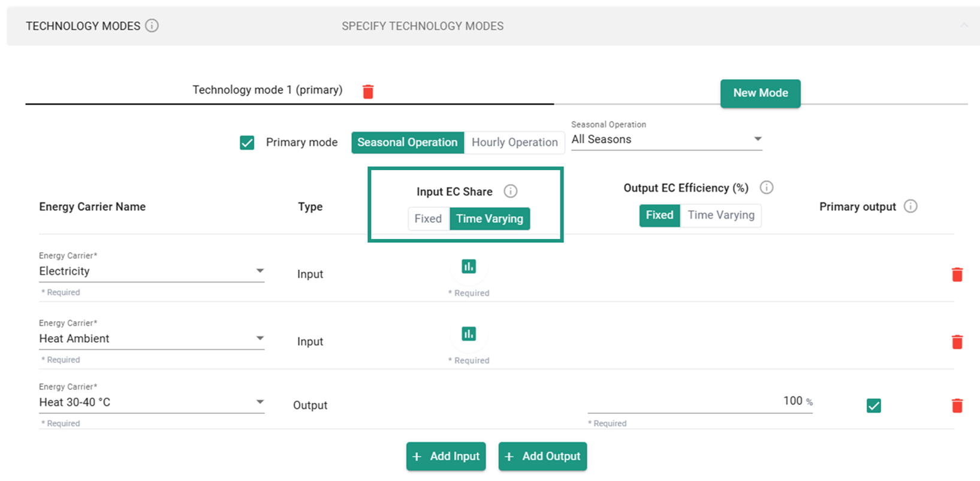980x481 pixels.
Task: Delete the Heat 30-40 °C output row
Action: click(x=957, y=406)
